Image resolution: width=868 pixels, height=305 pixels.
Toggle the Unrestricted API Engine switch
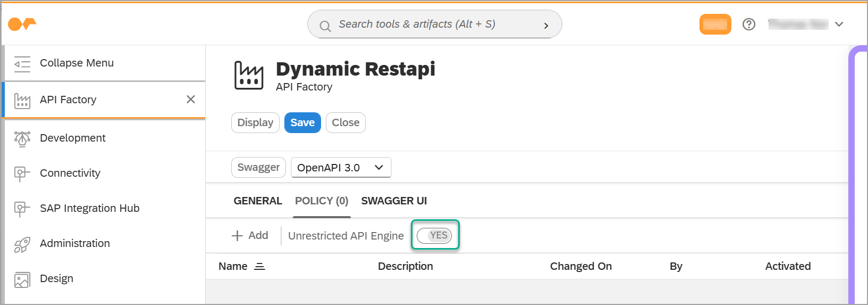pyautogui.click(x=434, y=235)
